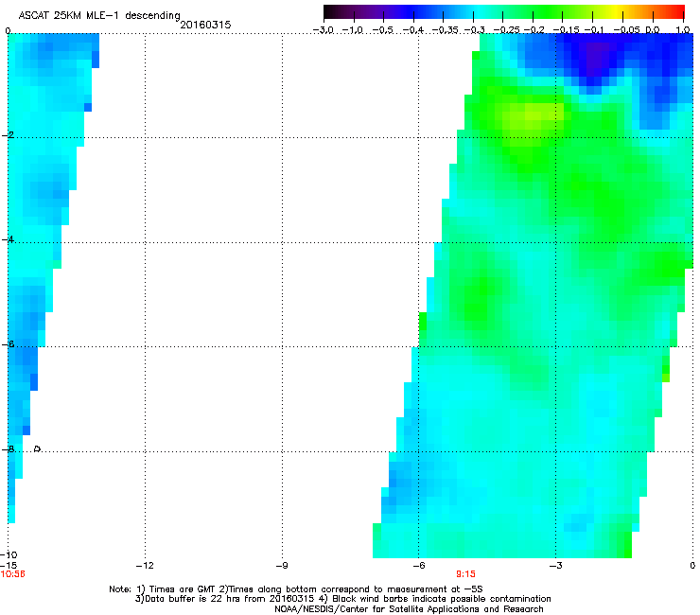This screenshot has height=615, width=700.
Task: Click latitude label 0 at top-left of plot
Action: pyautogui.click(x=8, y=31)
